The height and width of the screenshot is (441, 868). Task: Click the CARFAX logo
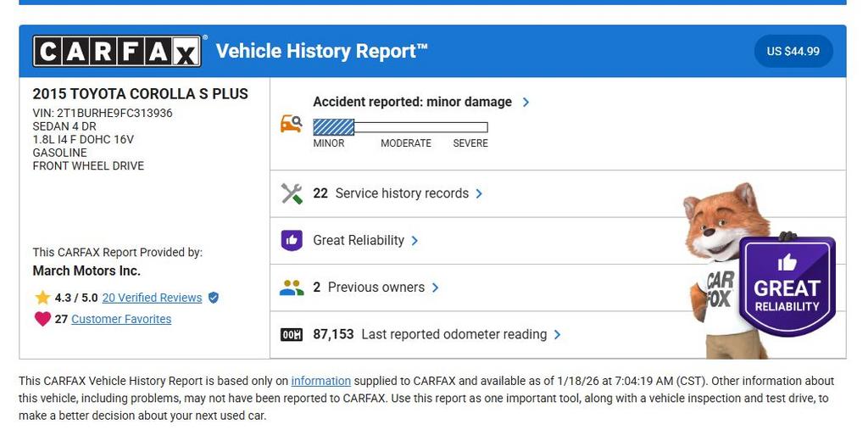(117, 52)
